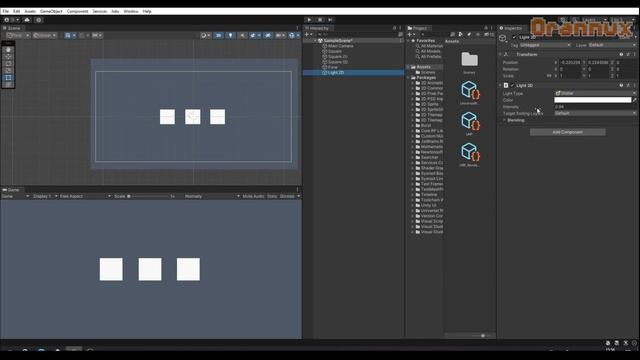Switch to the Inspector tab
Screen dimensions: 640x360
click(x=511, y=28)
